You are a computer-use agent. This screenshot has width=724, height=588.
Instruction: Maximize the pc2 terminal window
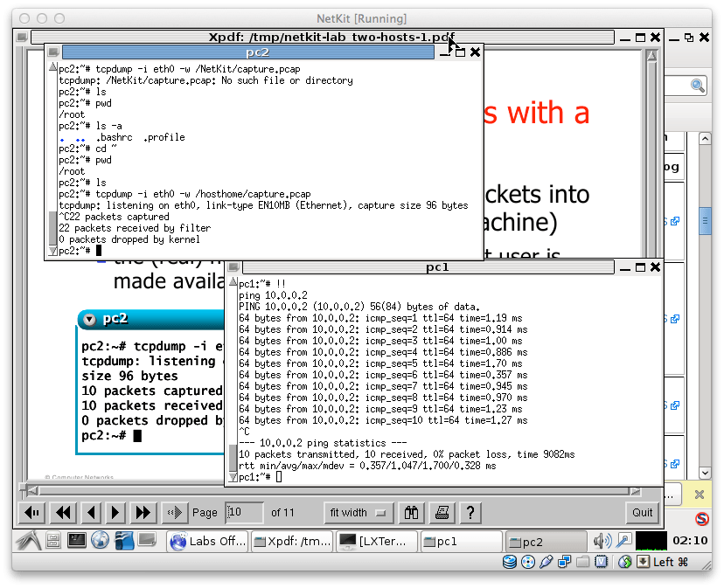460,52
